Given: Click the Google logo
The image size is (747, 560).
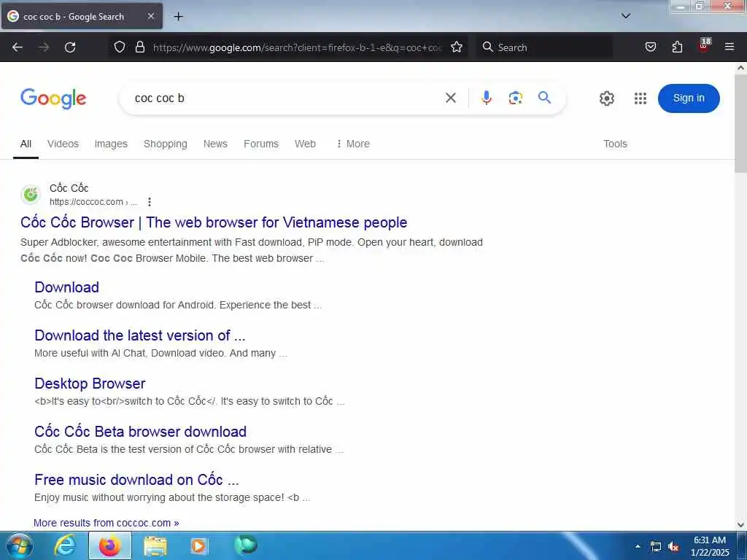Looking at the screenshot, I should click(x=53, y=98).
